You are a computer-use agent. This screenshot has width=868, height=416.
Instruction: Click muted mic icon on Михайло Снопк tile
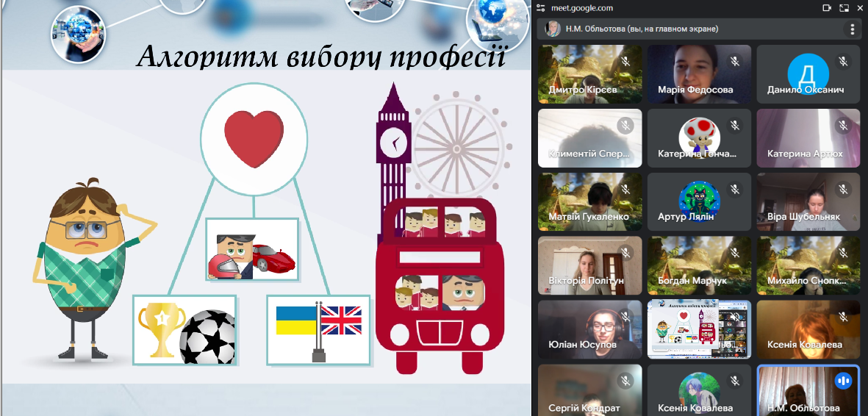pos(842,253)
